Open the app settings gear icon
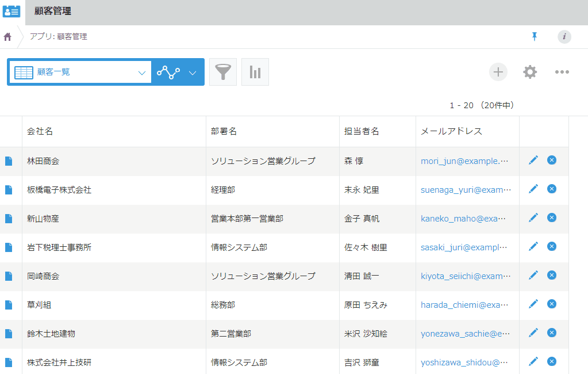 click(x=529, y=72)
